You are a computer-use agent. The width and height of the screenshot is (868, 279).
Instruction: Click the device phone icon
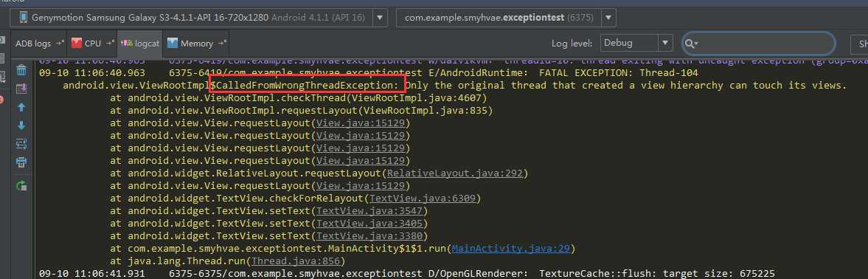pyautogui.click(x=24, y=18)
